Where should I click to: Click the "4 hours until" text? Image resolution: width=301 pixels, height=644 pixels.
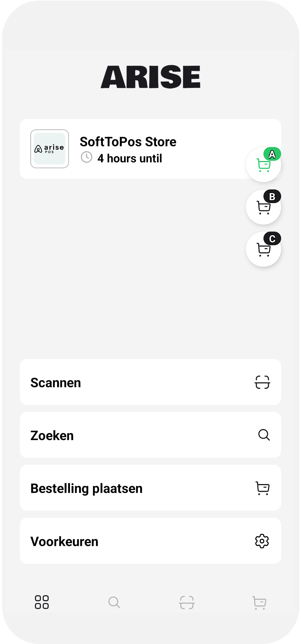pyautogui.click(x=130, y=158)
